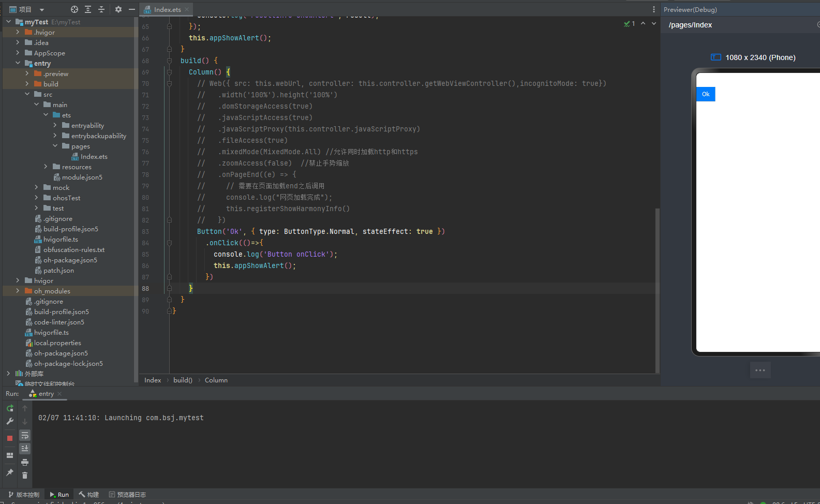Viewport: 820px width, 504px height.
Task: Open run configuration wrench icon
Action: [10, 422]
